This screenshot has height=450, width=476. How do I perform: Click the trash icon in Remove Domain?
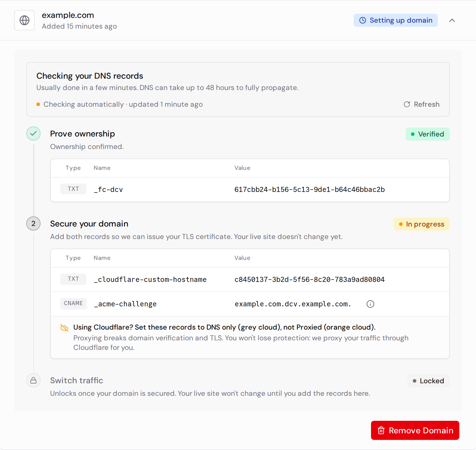coord(381,430)
